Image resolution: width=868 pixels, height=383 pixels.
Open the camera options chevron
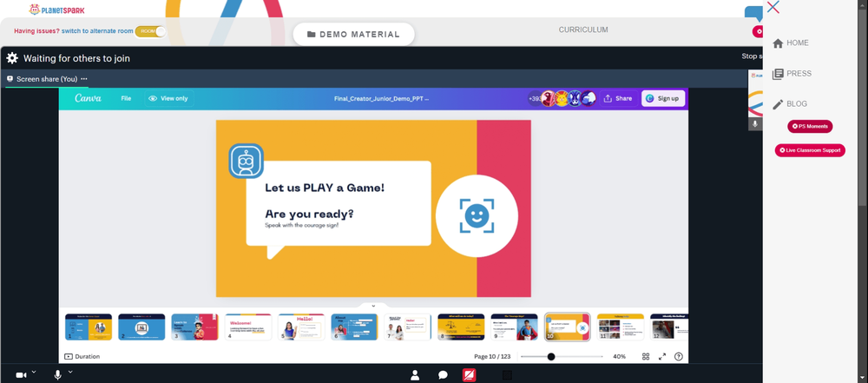34,372
